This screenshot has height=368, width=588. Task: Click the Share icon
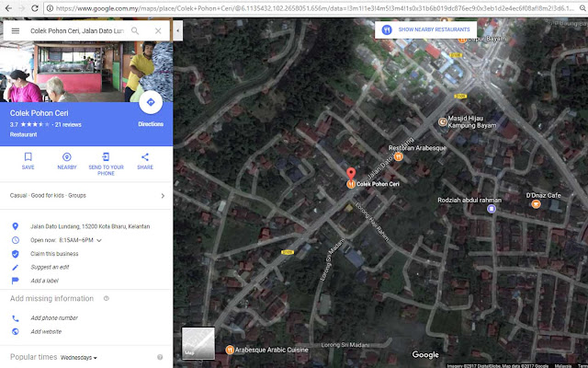pos(145,156)
